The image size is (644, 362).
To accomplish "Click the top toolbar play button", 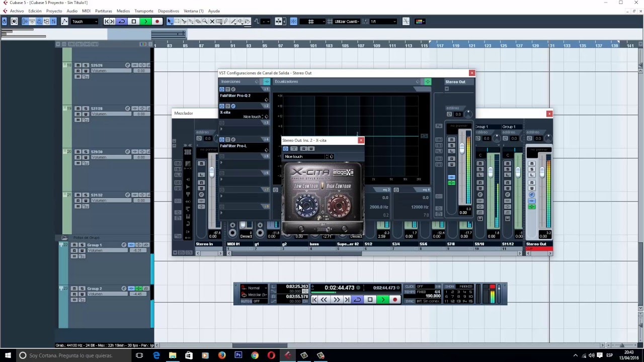I will [x=145, y=21].
